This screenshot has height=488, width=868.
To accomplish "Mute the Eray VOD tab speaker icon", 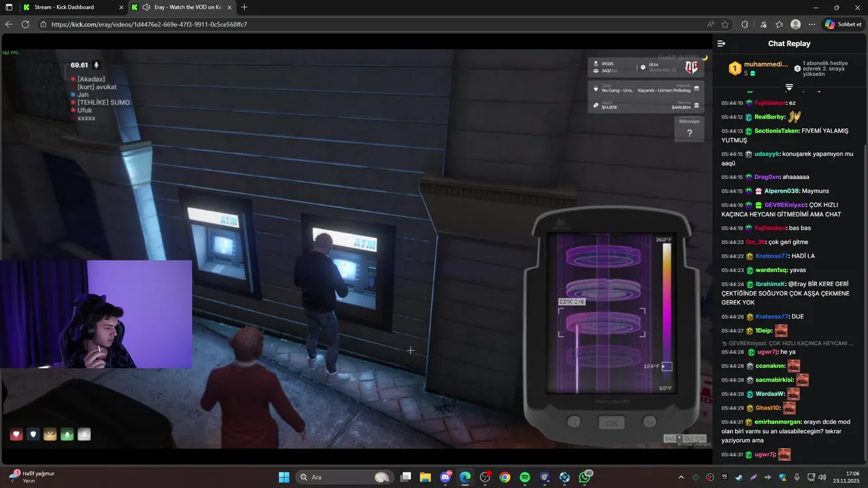I will click(x=146, y=7).
